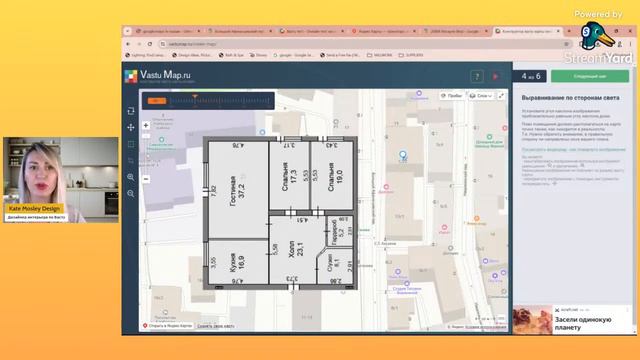This screenshot has height=360, width=640.
Task: Select the rotate tool in left toolbar
Action: pos(131,111)
